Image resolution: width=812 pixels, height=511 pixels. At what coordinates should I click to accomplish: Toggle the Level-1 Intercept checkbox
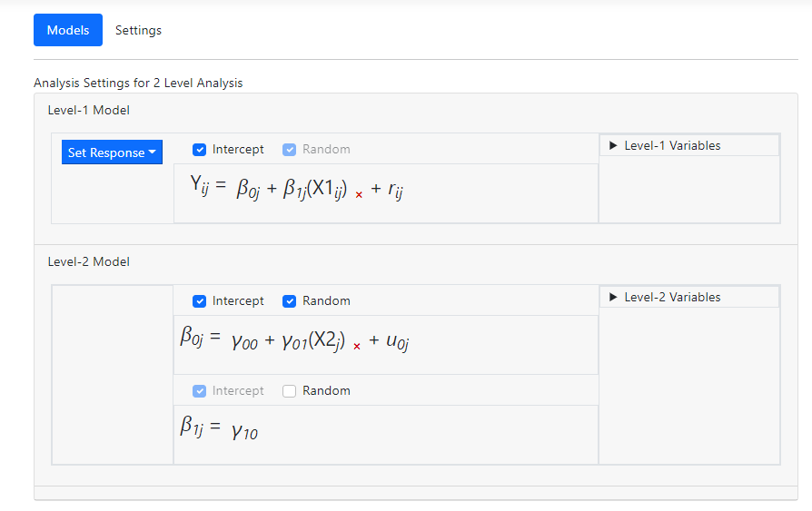[x=200, y=150]
